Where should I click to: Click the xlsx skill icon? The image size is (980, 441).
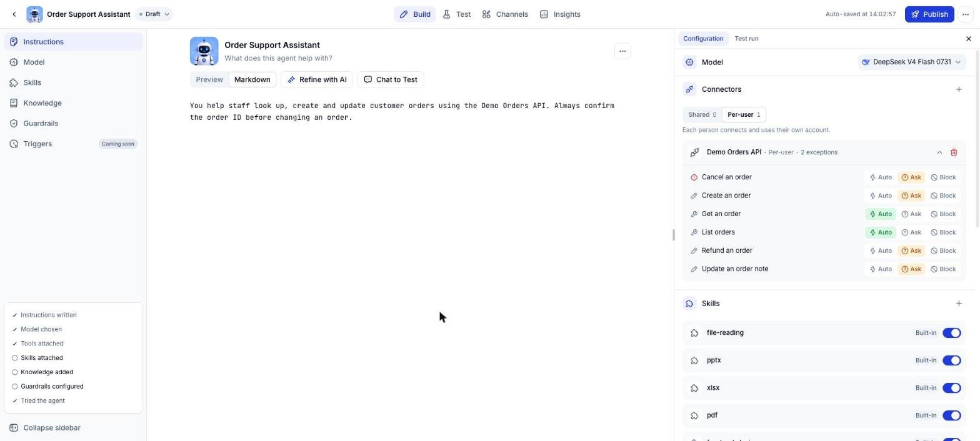[x=694, y=388]
